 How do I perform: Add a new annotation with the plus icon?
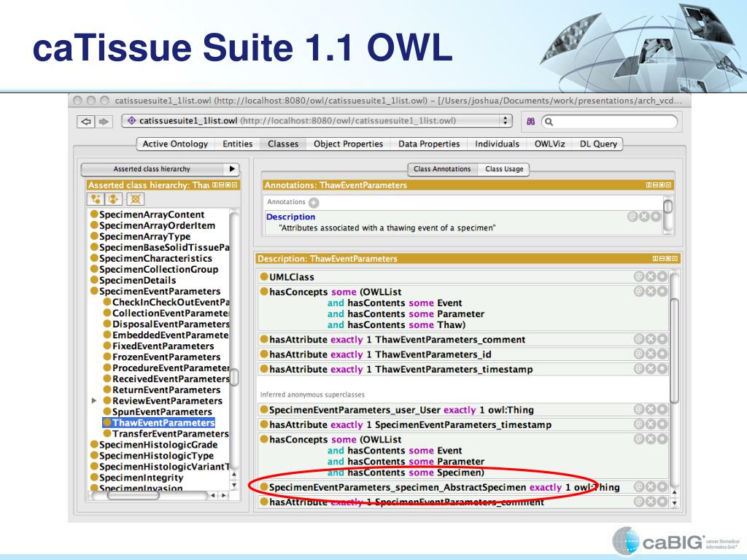314,203
